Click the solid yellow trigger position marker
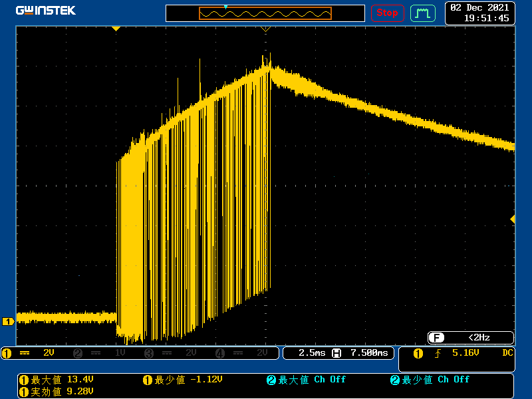532x399 pixels. [x=116, y=29]
